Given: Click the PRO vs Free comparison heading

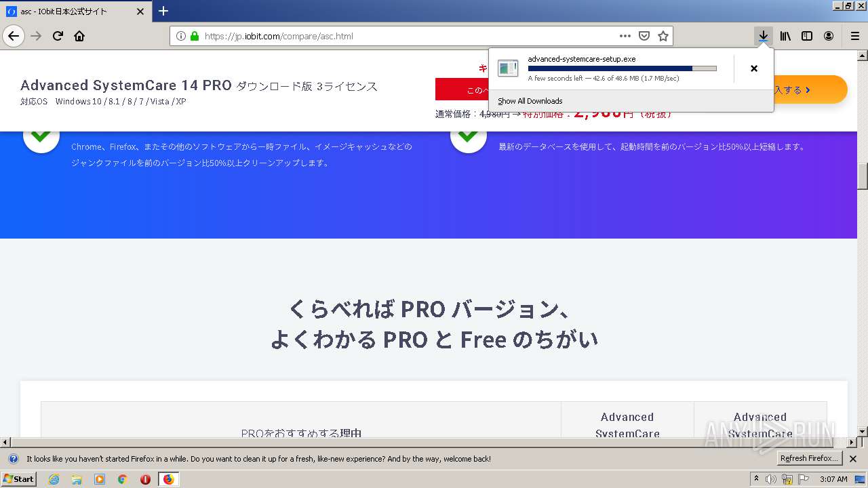Looking at the screenshot, I should [434, 324].
